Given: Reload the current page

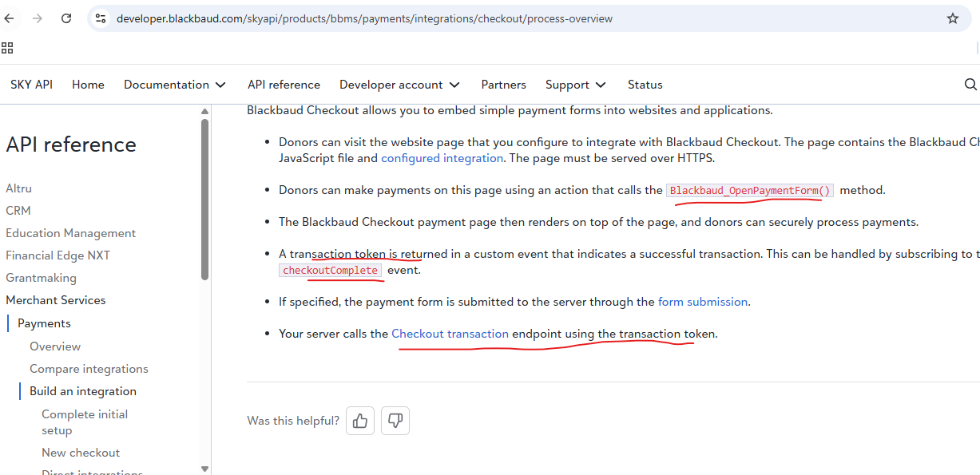Looking at the screenshot, I should click(x=66, y=18).
